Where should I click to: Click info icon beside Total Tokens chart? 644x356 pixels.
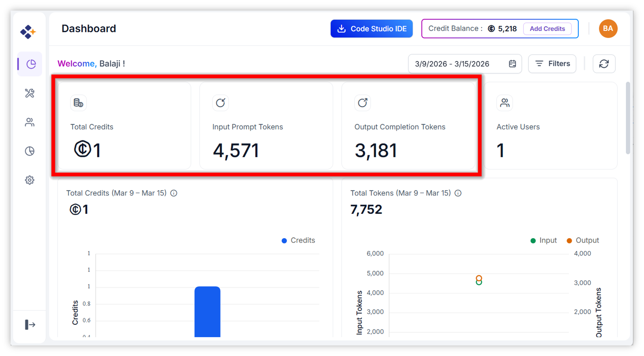[458, 193]
